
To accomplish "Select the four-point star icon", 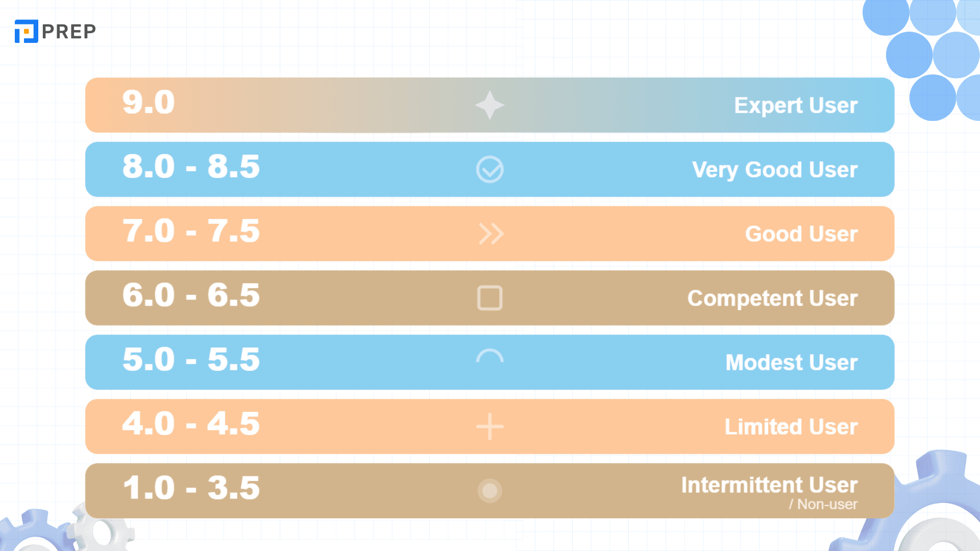I will click(x=489, y=105).
